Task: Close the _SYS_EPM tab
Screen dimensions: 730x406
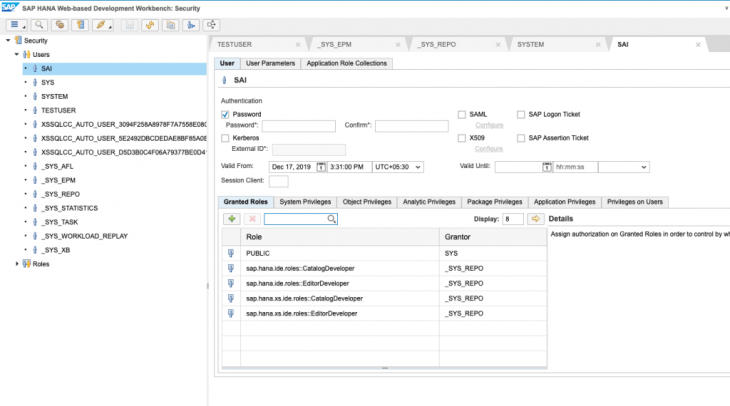Action: click(398, 45)
